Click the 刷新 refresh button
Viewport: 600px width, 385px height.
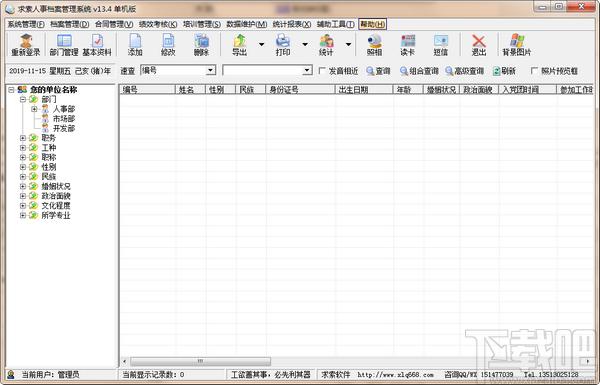(x=504, y=71)
